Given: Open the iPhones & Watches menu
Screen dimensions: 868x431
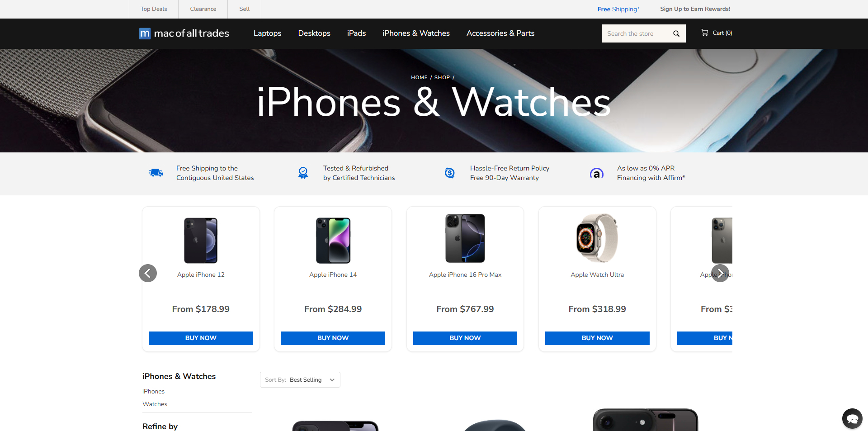Looking at the screenshot, I should click(x=416, y=33).
